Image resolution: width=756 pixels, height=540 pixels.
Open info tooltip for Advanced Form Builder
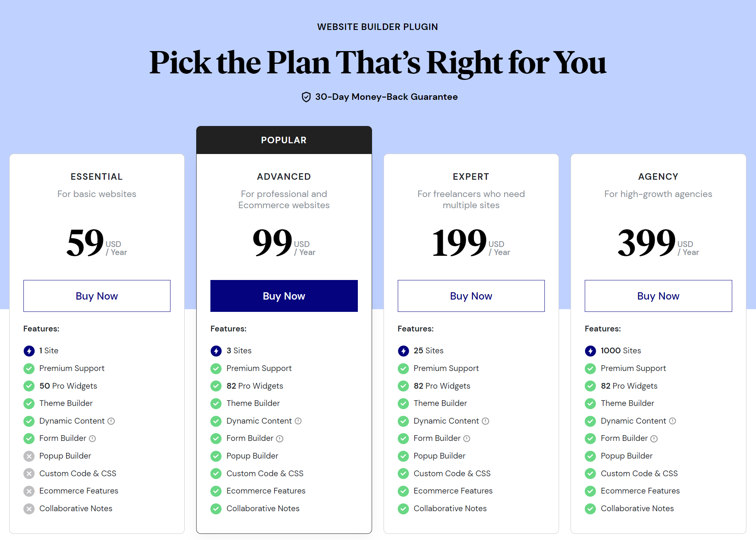[x=280, y=439]
